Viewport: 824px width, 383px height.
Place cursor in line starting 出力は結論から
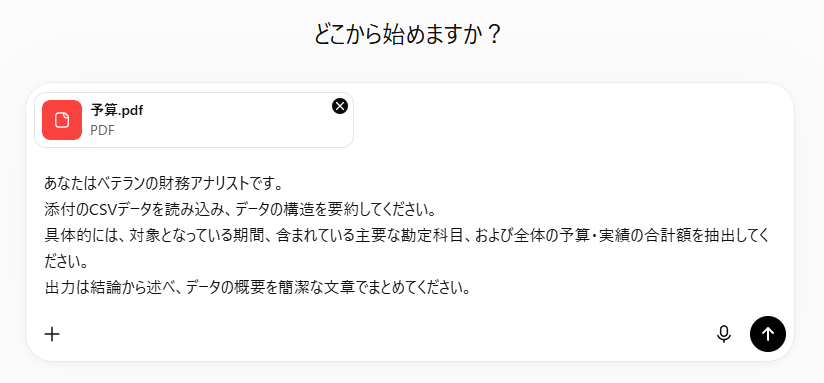pyautogui.click(x=258, y=288)
